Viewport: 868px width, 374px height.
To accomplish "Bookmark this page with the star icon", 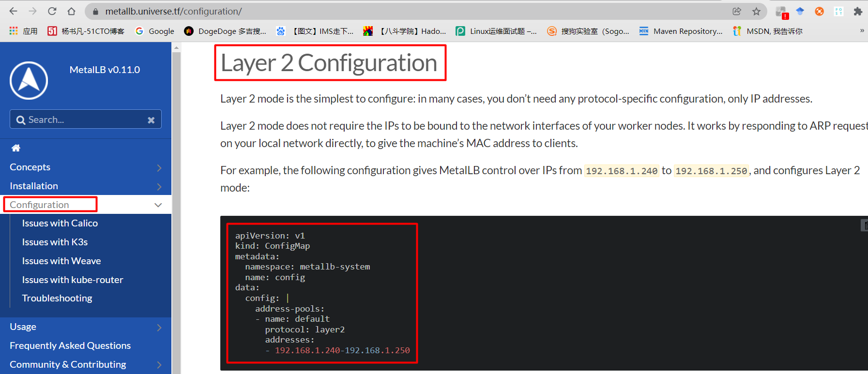I will tap(756, 11).
